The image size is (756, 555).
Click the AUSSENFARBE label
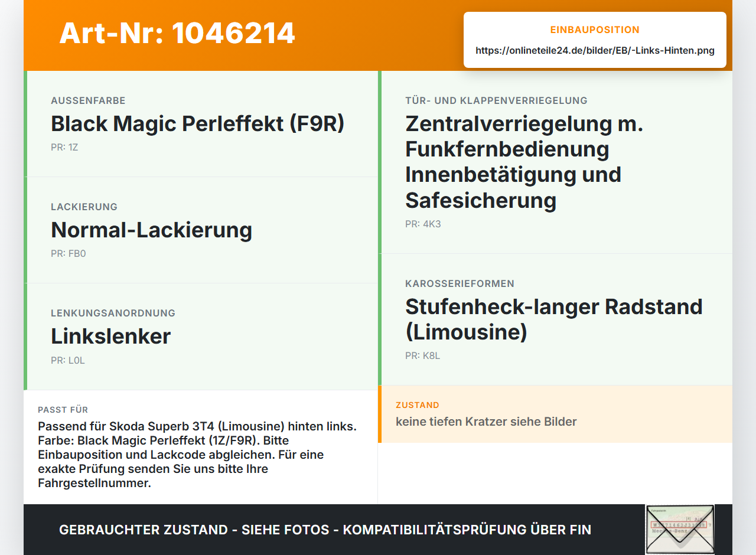88,101
